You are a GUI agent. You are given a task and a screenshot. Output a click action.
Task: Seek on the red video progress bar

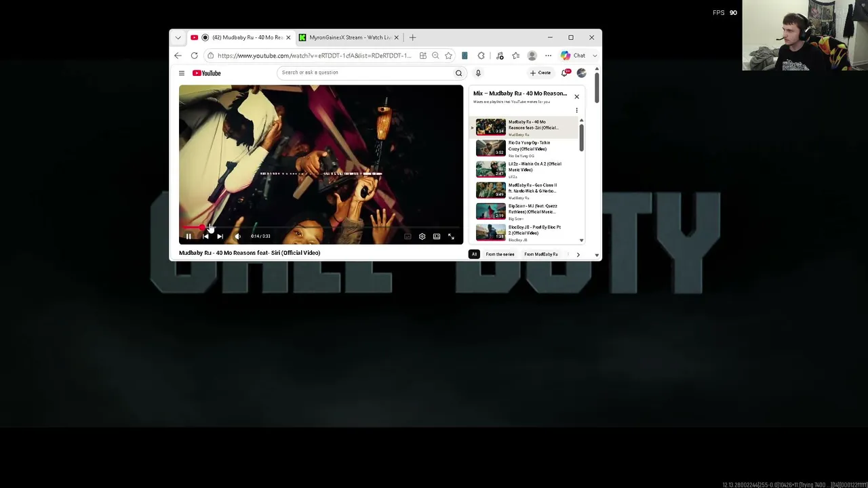click(x=321, y=228)
